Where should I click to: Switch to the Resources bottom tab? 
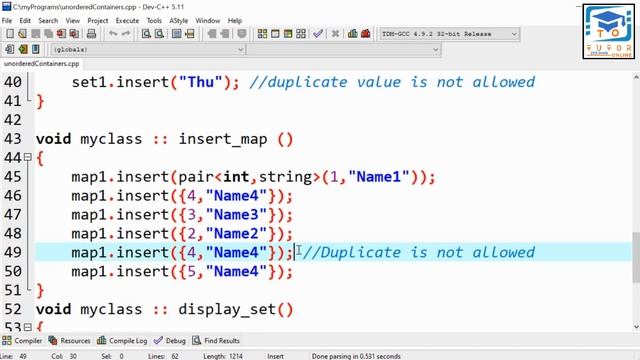(69, 340)
